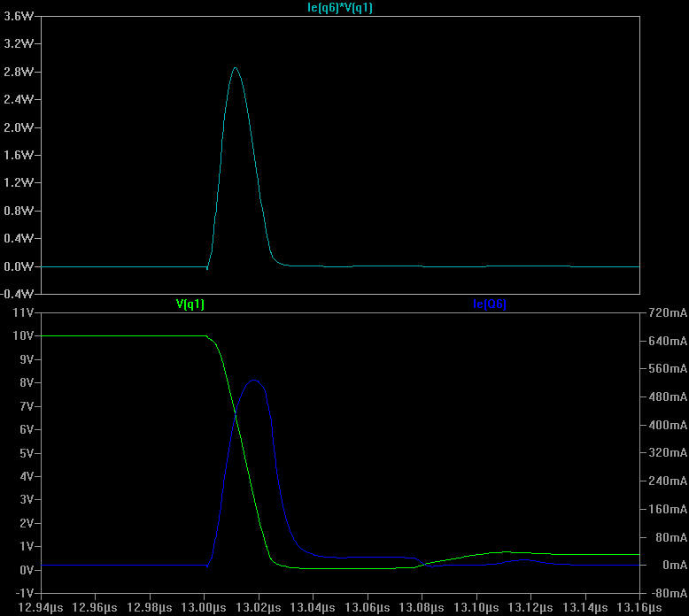This screenshot has height=616, width=689.
Task: Click the 12.94µs time axis label
Action: 41,608
